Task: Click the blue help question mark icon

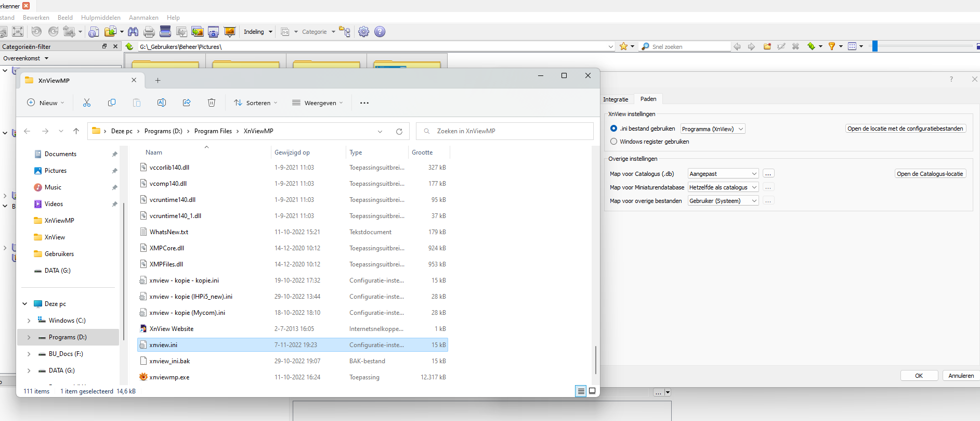Action: (x=380, y=32)
